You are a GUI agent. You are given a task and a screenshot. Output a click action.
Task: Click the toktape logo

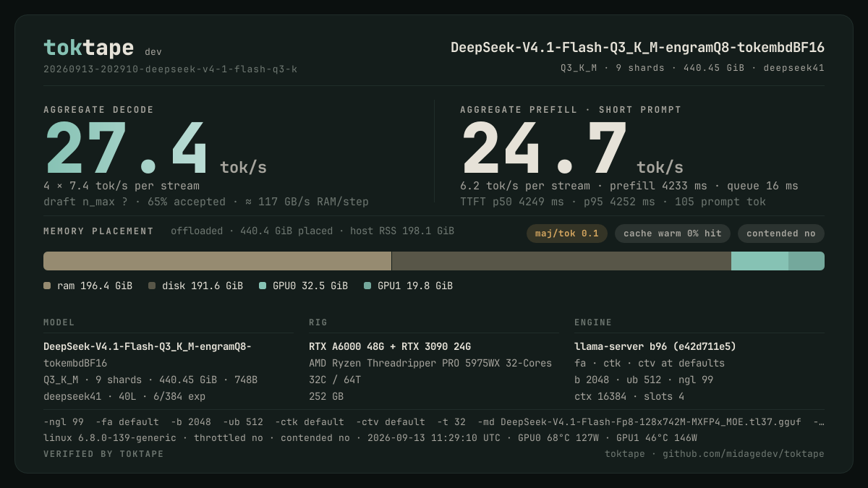(88, 48)
